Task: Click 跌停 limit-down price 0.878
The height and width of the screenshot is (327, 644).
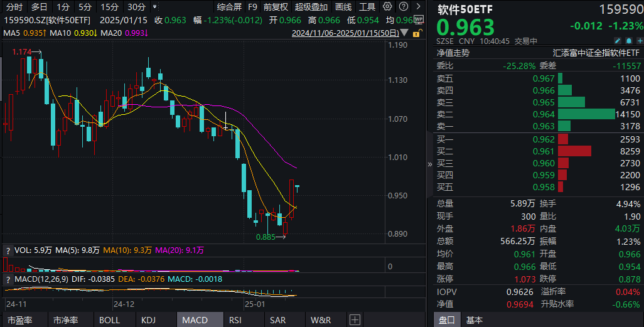Action: (x=629, y=279)
